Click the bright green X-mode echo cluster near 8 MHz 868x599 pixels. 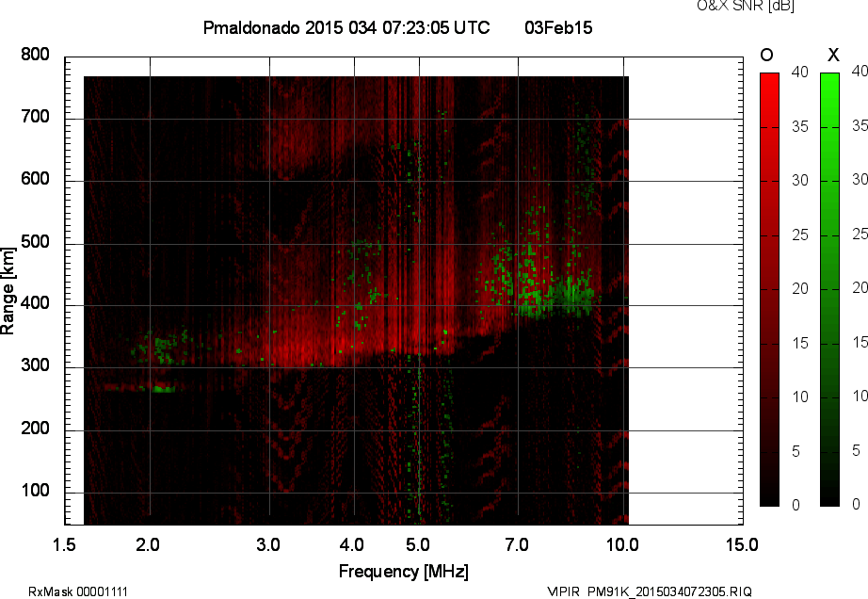tap(555, 296)
